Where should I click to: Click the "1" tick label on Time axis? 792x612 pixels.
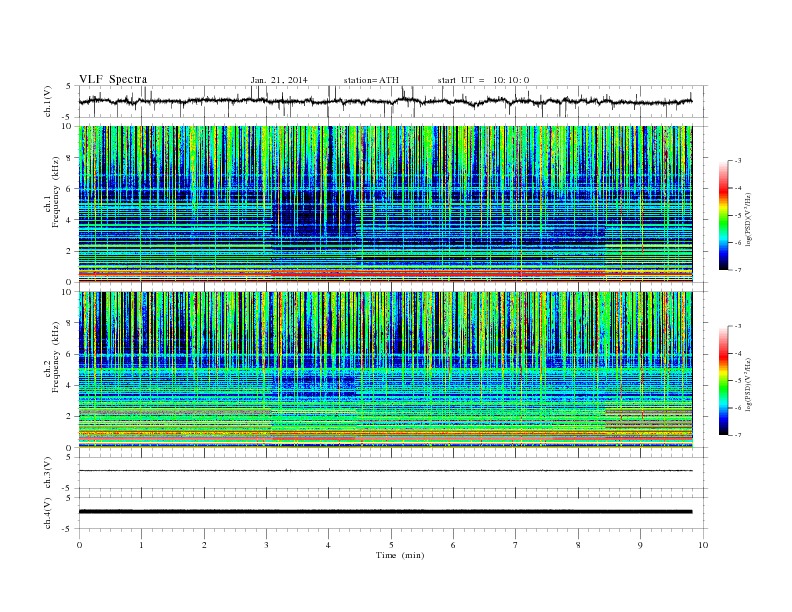(141, 545)
